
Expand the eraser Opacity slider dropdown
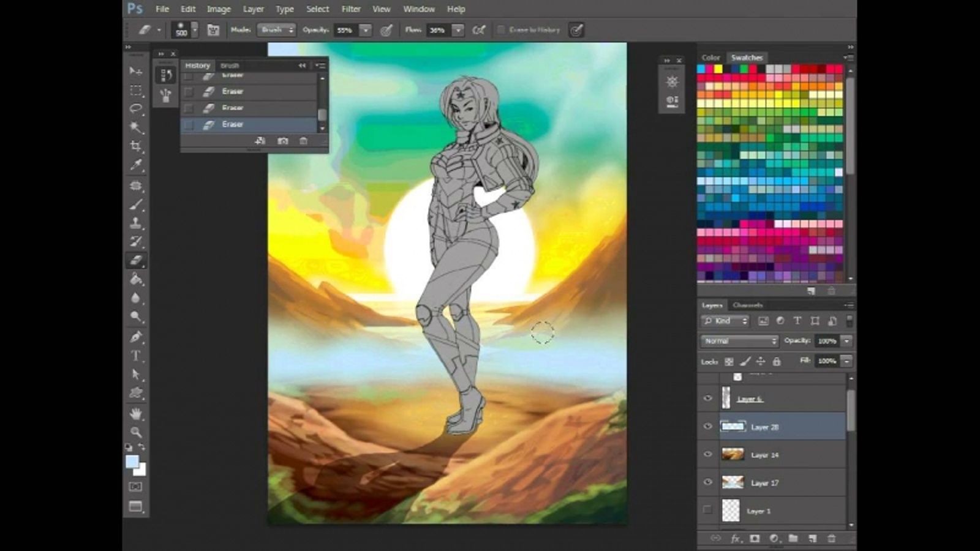click(x=366, y=30)
